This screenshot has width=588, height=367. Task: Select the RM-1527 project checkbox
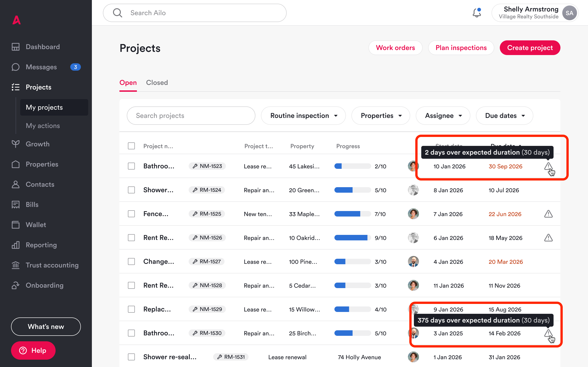[131, 262]
